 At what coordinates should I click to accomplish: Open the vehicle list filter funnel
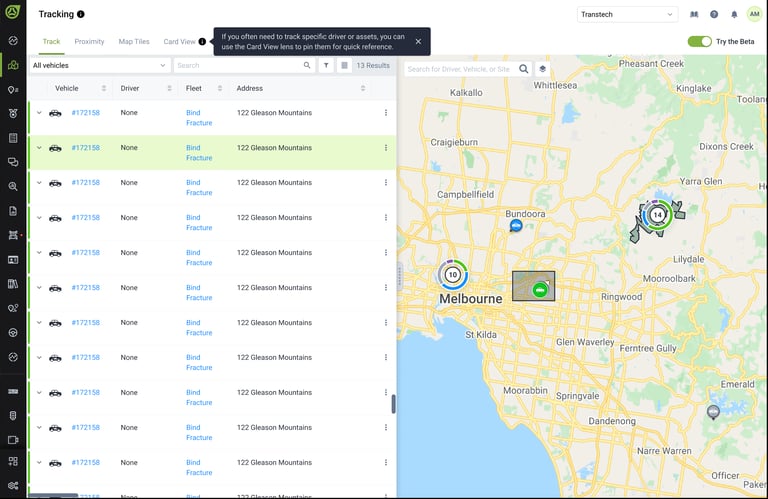point(326,65)
